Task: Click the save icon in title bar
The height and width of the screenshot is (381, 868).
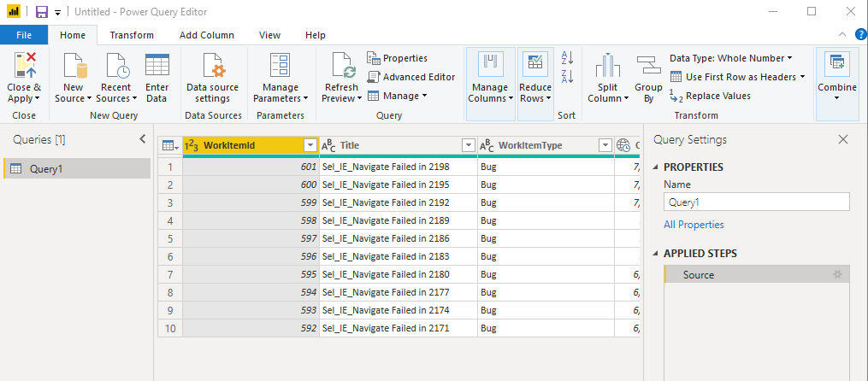Action: pos(42,12)
